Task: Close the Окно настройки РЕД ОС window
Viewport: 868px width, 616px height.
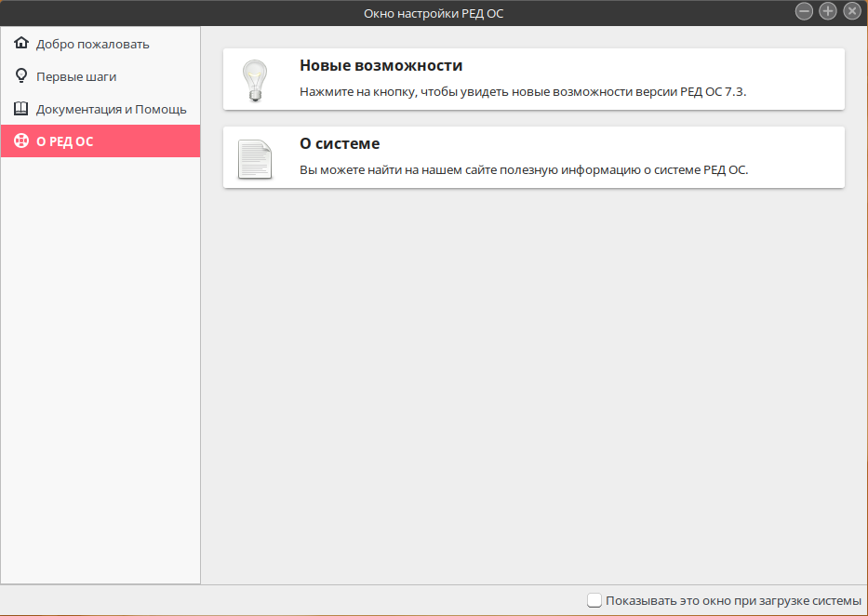Action: [x=851, y=11]
